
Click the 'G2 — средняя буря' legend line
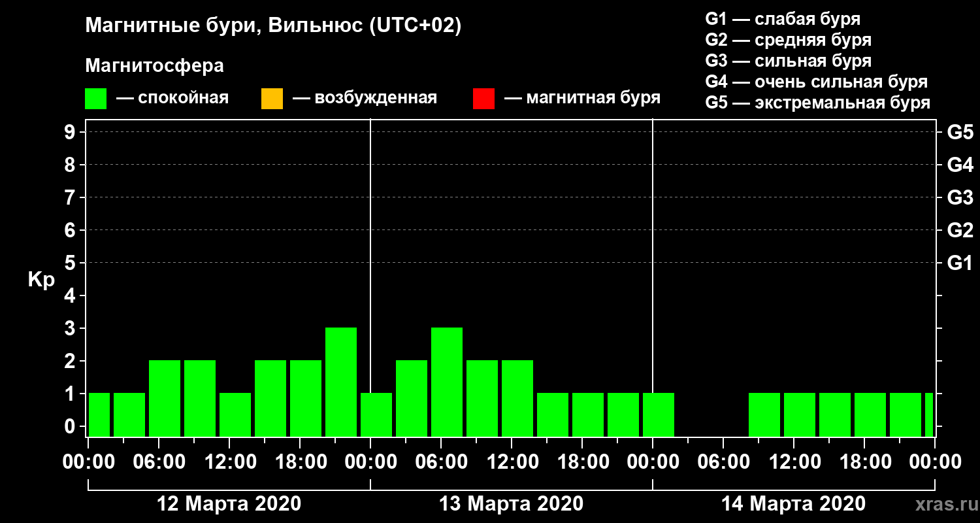(x=788, y=40)
